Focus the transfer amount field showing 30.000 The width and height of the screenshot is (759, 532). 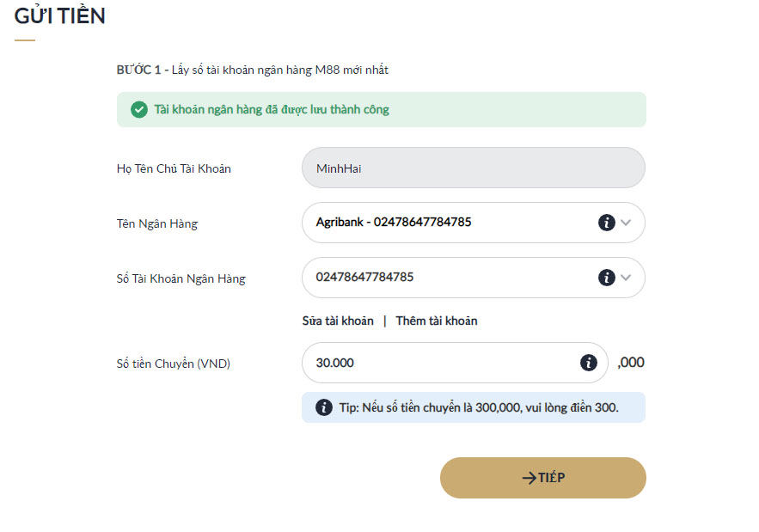coord(438,363)
